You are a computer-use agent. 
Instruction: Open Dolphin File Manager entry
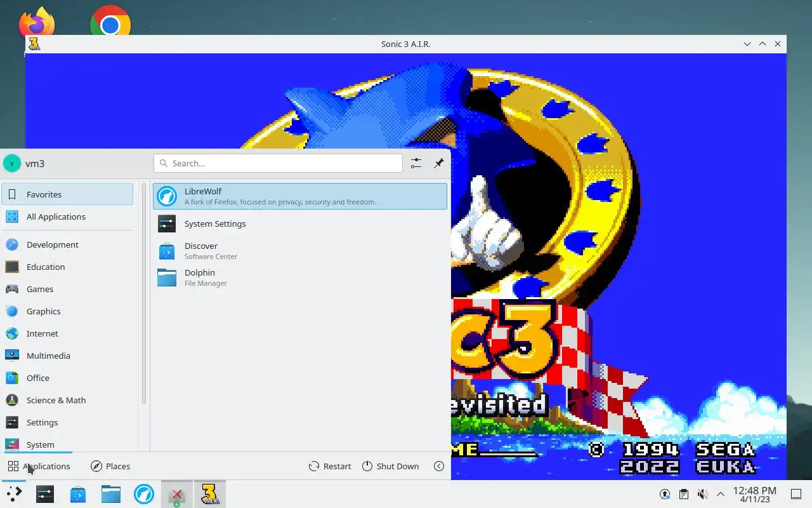coord(299,277)
